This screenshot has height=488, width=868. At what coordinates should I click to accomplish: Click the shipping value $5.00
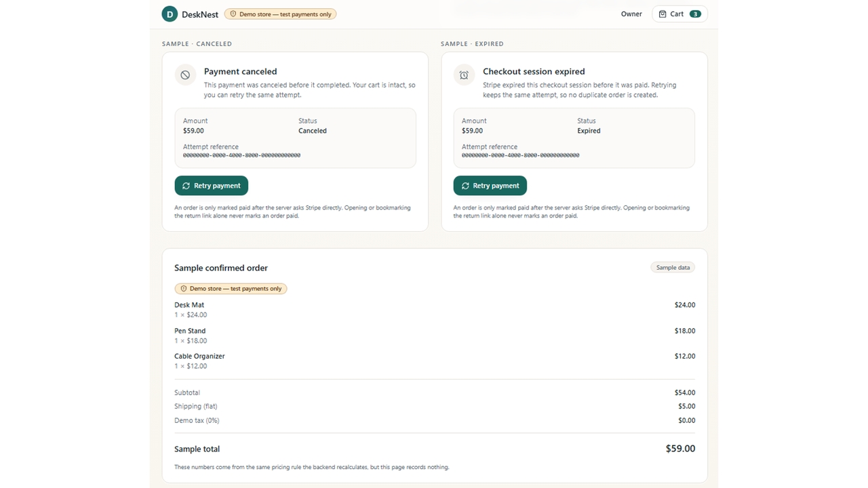pyautogui.click(x=687, y=406)
